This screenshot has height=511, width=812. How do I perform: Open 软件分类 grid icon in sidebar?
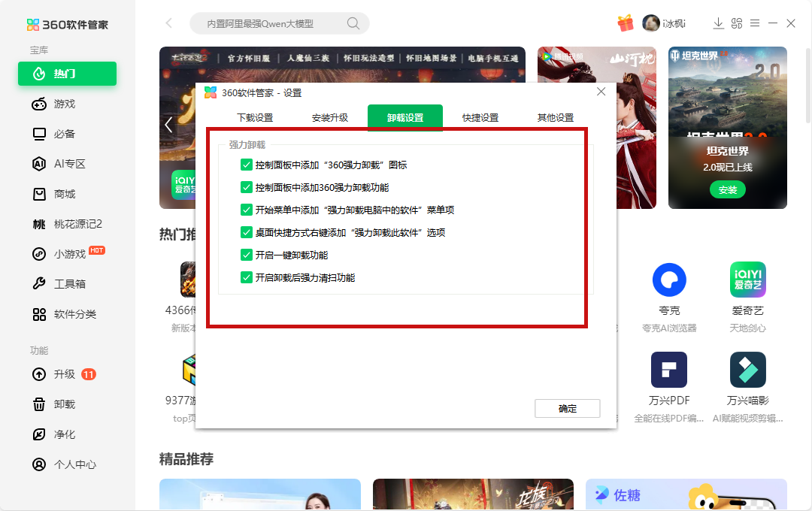tap(39, 314)
